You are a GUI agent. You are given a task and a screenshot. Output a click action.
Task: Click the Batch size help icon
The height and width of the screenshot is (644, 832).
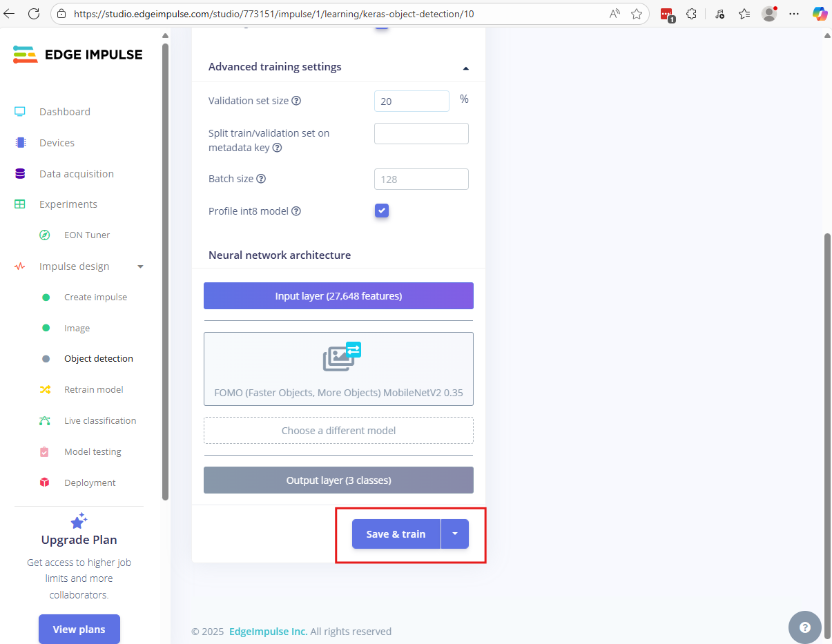[x=261, y=179]
